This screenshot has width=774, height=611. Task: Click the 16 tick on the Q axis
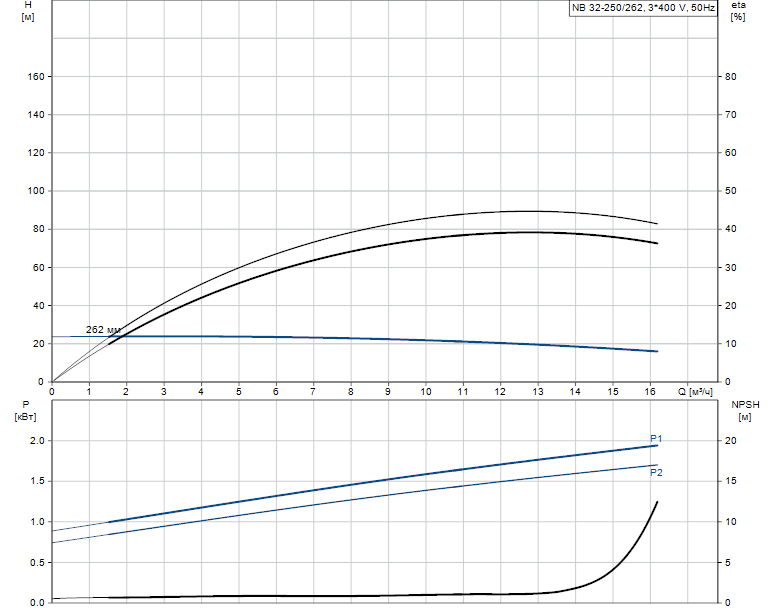650,391
